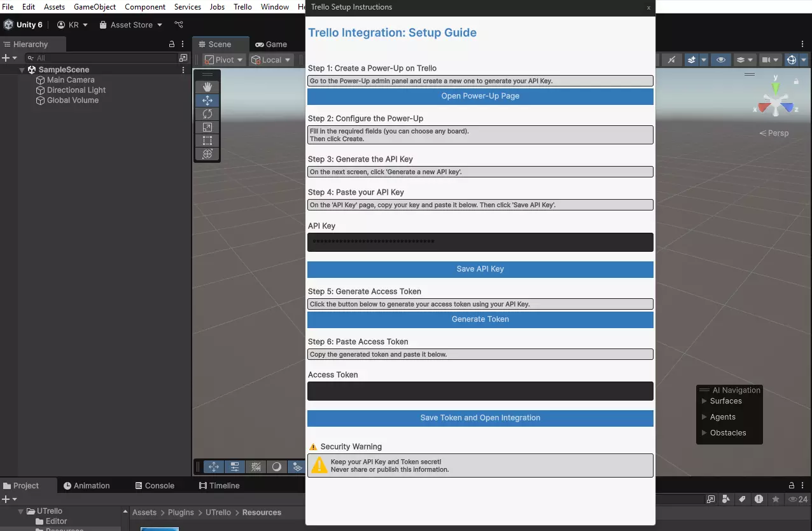
Task: Open the Asset Store dropdown
Action: (130, 25)
